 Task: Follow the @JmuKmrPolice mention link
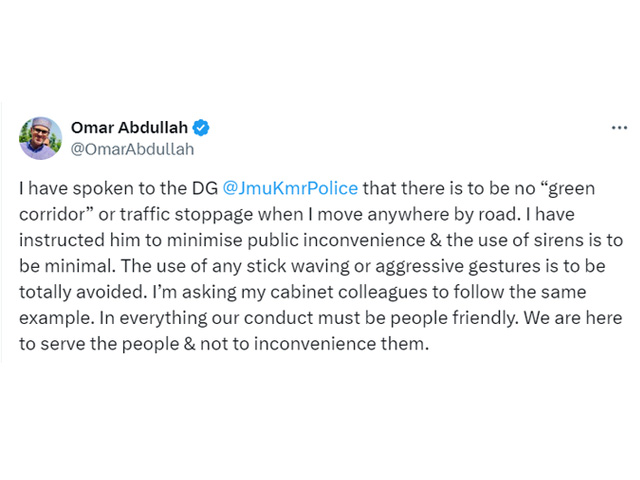coord(290,189)
